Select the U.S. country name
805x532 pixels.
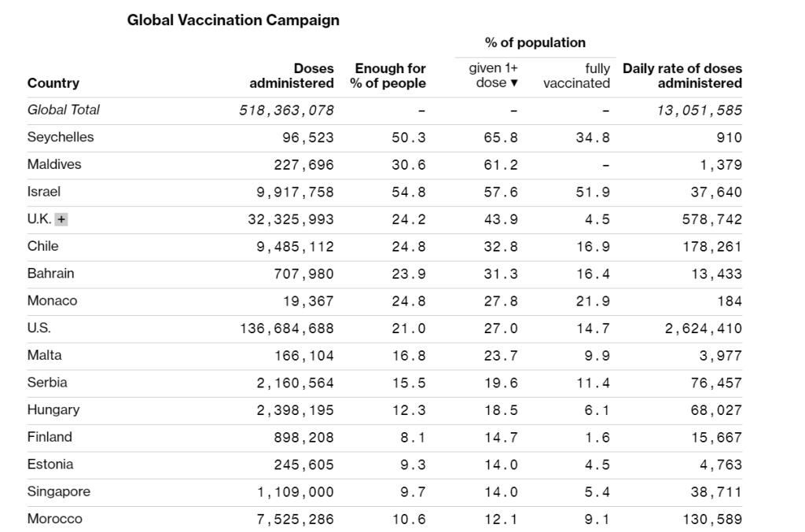coord(39,328)
